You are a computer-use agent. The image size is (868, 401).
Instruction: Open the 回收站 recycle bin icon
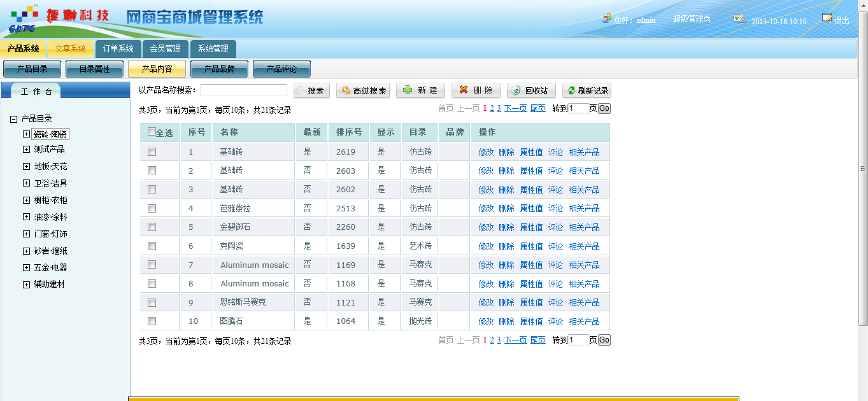(x=516, y=91)
